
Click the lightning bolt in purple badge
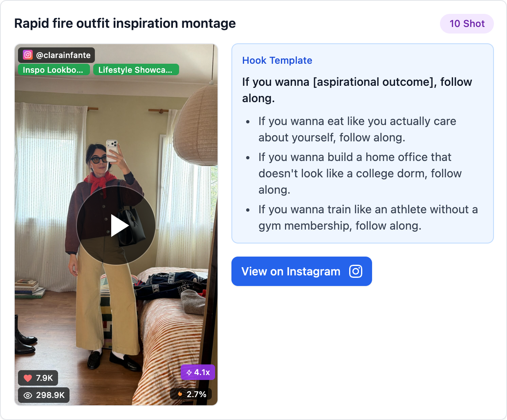coord(189,373)
